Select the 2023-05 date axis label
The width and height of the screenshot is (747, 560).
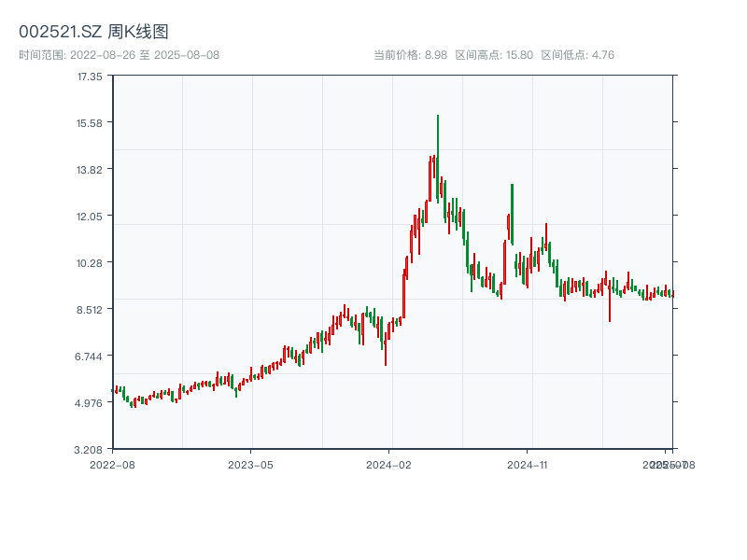250,464
